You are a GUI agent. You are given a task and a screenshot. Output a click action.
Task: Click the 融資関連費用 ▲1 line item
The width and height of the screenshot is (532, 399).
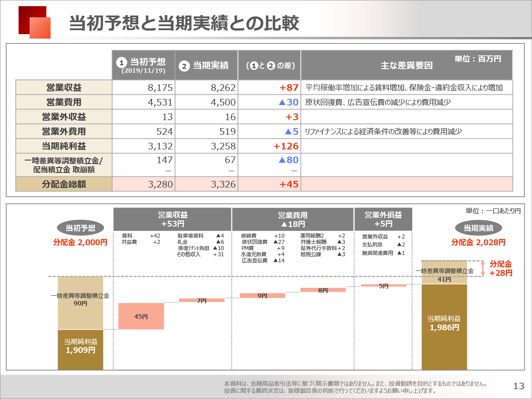tap(383, 253)
